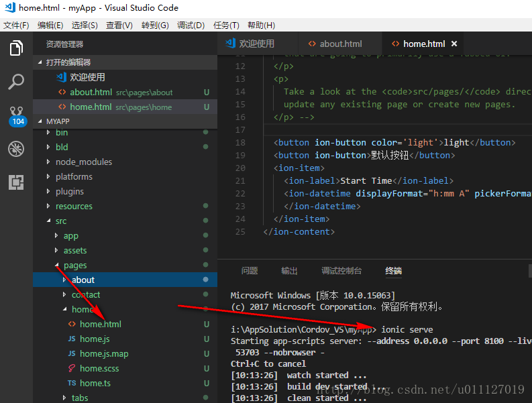Open home.js.map in the file tree
Image resolution: width=532 pixels, height=403 pixels.
point(125,353)
